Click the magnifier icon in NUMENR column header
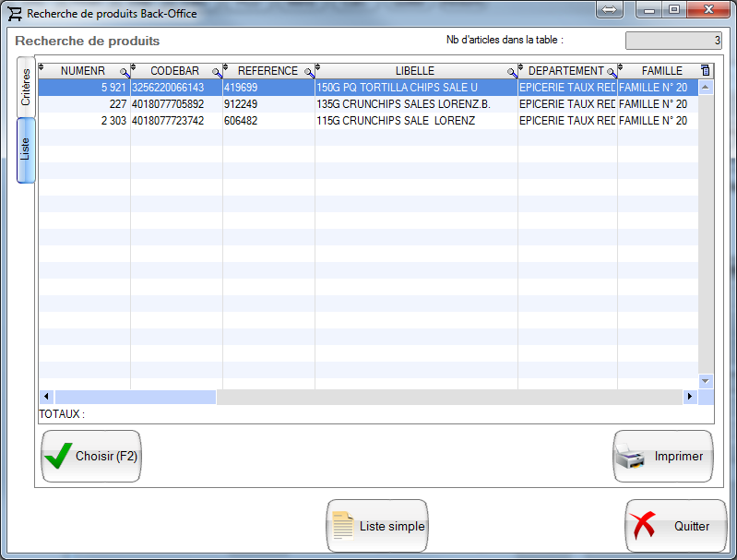737x560 pixels. tap(125, 72)
